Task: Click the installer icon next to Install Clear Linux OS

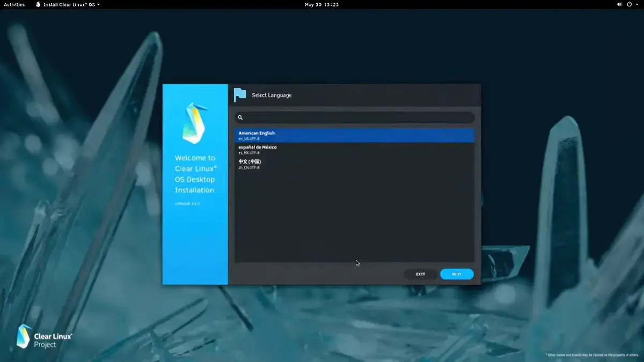Action: [37, 4]
